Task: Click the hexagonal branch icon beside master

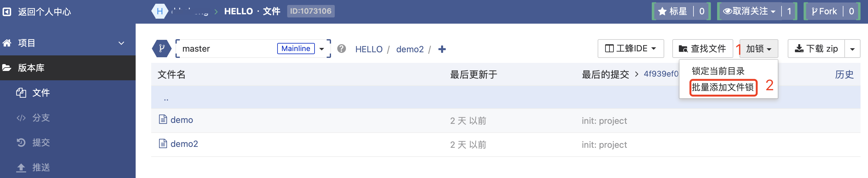Action: pos(162,49)
